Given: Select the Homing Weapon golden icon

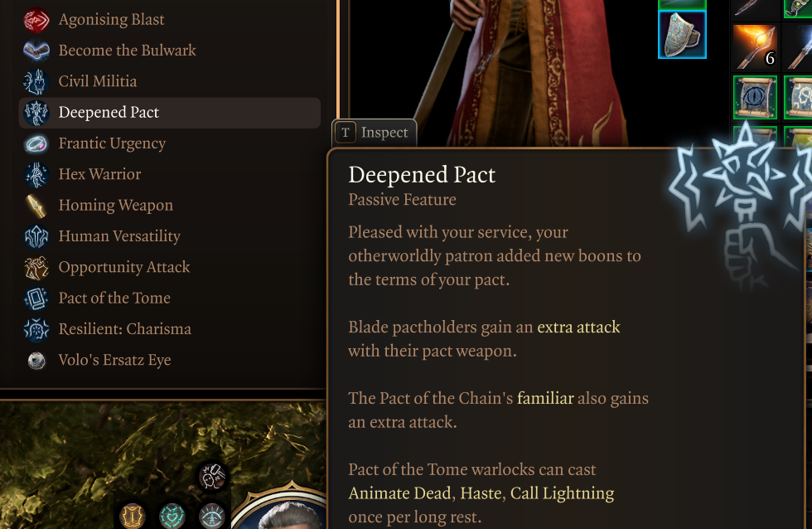Looking at the screenshot, I should 36,206.
